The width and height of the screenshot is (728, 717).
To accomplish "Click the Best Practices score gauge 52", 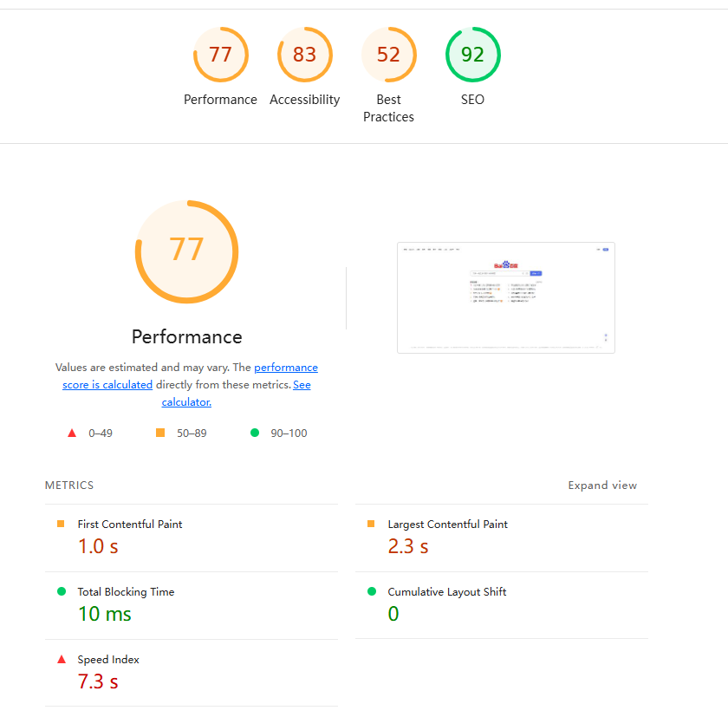I will click(388, 55).
